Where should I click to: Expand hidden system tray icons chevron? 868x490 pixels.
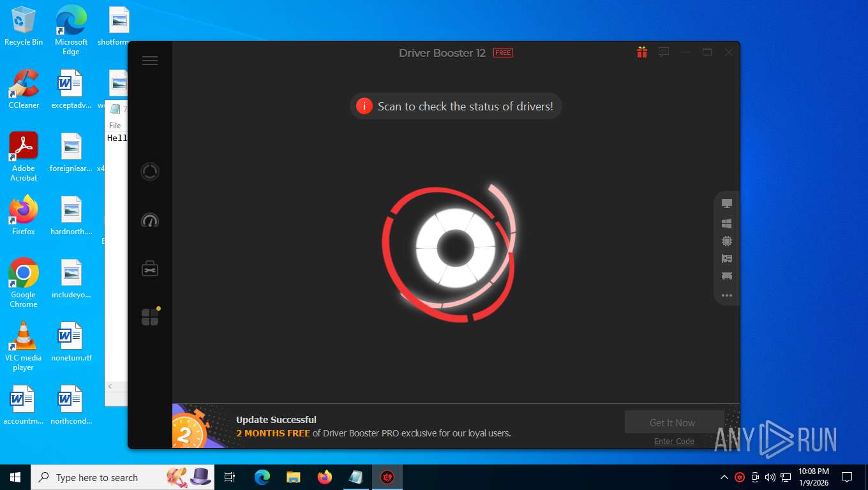724,477
